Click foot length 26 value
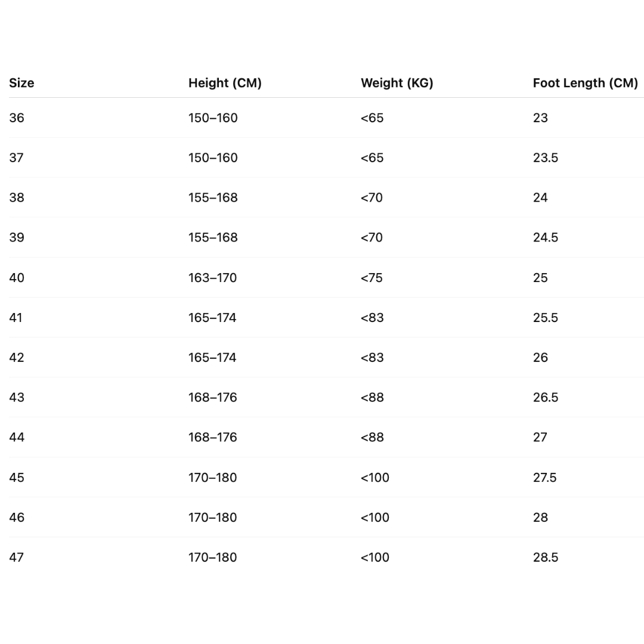 click(540, 358)
